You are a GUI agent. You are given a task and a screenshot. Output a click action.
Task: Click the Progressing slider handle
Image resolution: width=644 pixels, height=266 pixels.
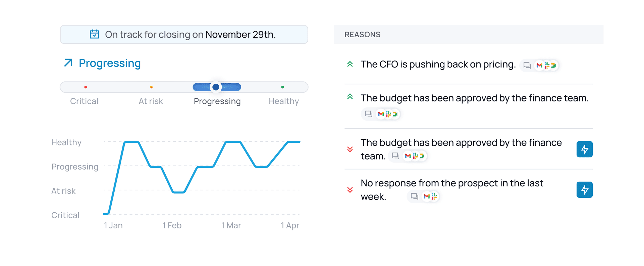coord(216,87)
